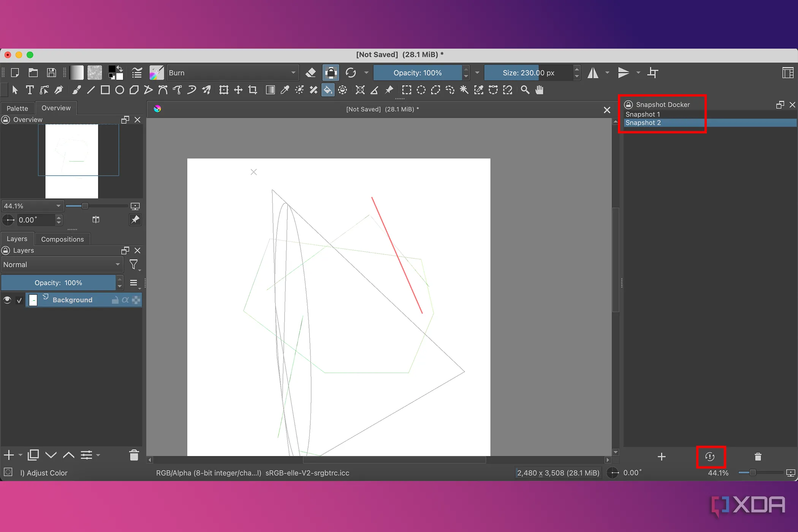
Task: Click the Background layer name
Action: (73, 300)
